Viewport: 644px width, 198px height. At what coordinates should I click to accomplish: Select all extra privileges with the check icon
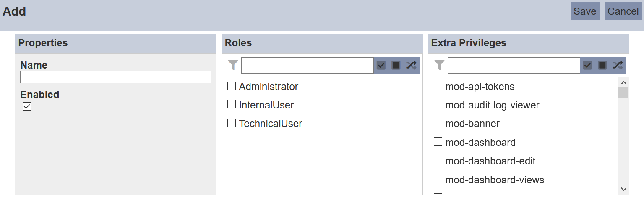(587, 65)
